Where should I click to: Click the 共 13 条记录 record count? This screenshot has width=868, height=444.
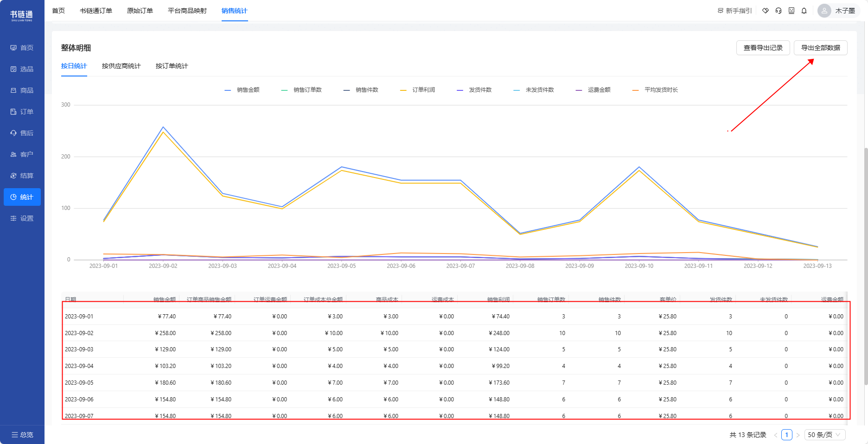pyautogui.click(x=748, y=435)
